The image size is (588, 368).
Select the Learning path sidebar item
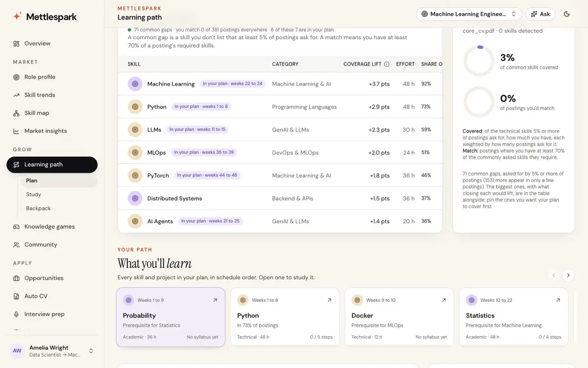[x=52, y=165]
